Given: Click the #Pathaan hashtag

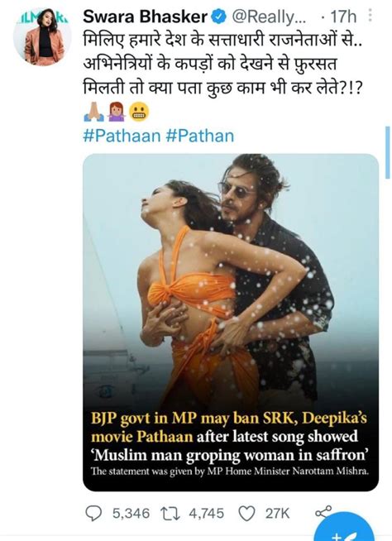Looking at the screenshot, I should pyautogui.click(x=122, y=136).
